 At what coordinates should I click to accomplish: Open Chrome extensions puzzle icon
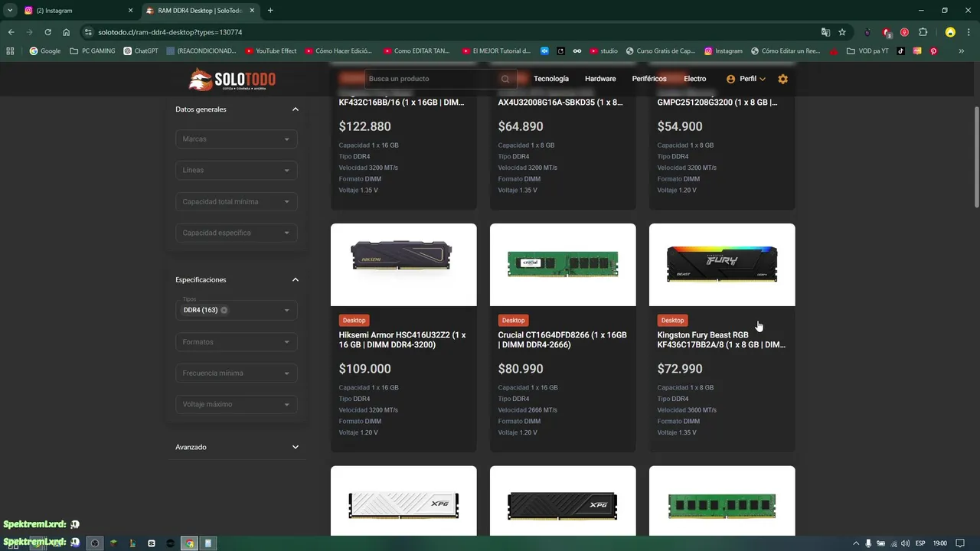click(x=923, y=32)
